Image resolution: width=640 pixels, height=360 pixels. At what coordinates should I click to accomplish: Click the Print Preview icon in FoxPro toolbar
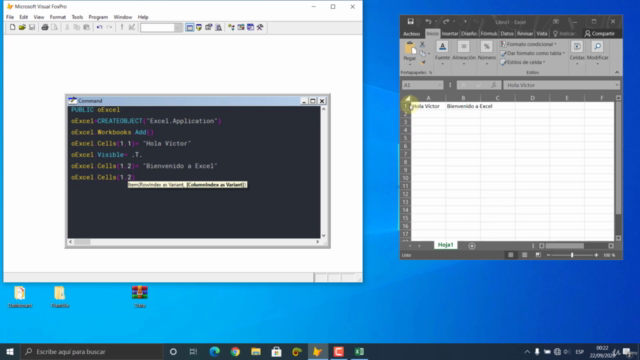55,27
